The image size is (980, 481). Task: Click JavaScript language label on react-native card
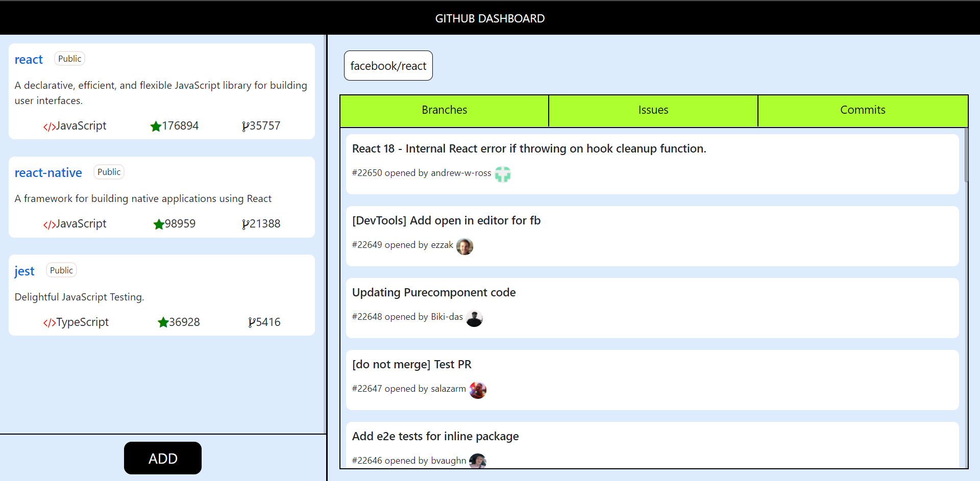tap(81, 224)
